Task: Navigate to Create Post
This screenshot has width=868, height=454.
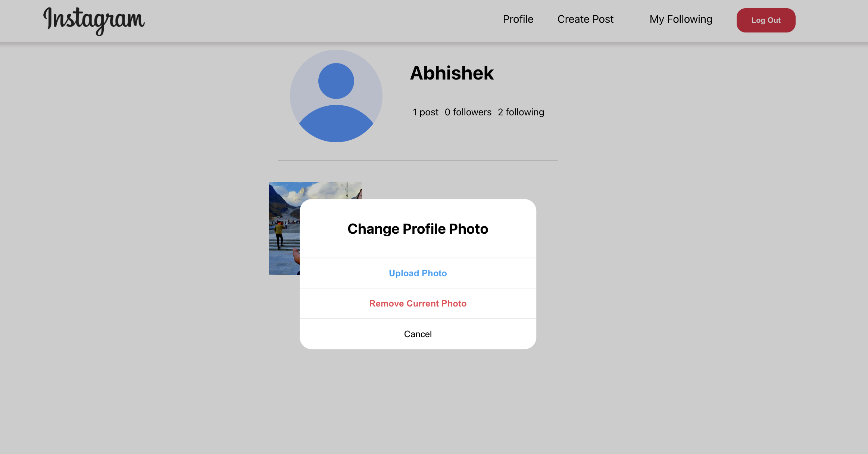Action: (x=585, y=19)
